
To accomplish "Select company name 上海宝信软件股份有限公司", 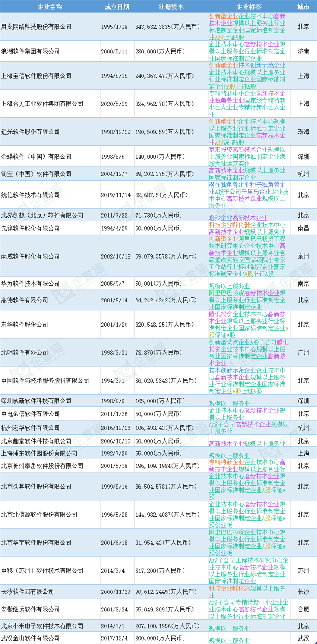I will pos(36,76).
